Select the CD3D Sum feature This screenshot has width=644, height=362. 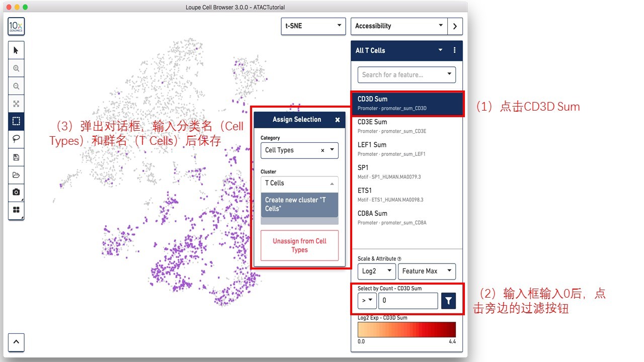407,103
